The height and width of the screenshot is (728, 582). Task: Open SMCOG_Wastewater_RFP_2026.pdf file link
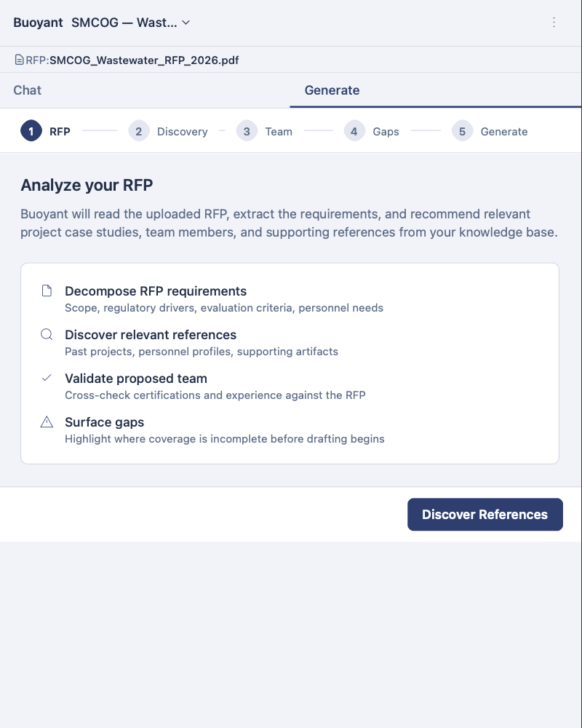coord(144,60)
